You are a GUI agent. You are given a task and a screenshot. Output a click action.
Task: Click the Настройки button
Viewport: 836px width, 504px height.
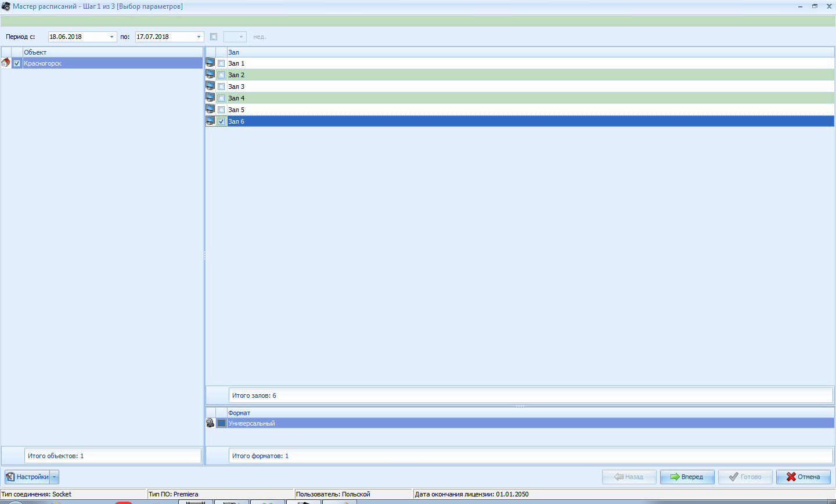27,477
